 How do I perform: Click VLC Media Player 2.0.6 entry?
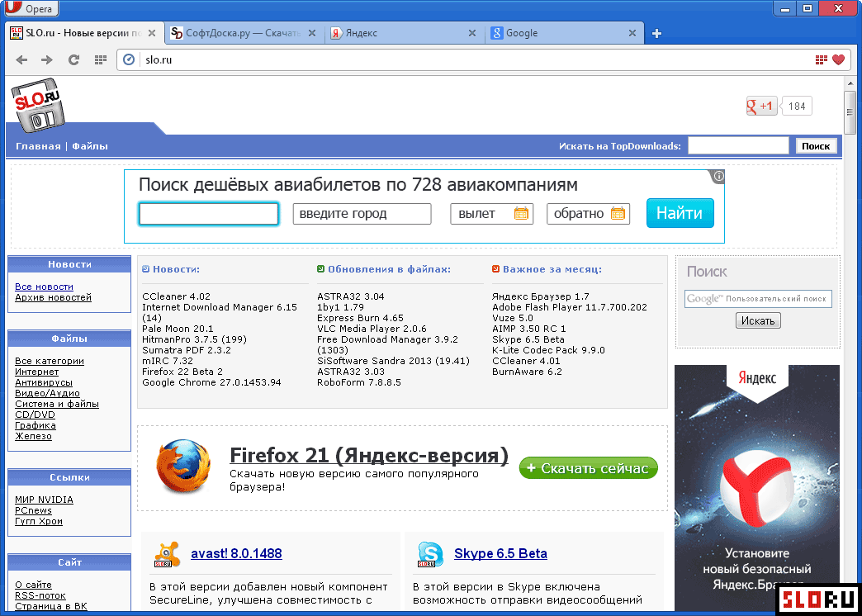pos(372,329)
